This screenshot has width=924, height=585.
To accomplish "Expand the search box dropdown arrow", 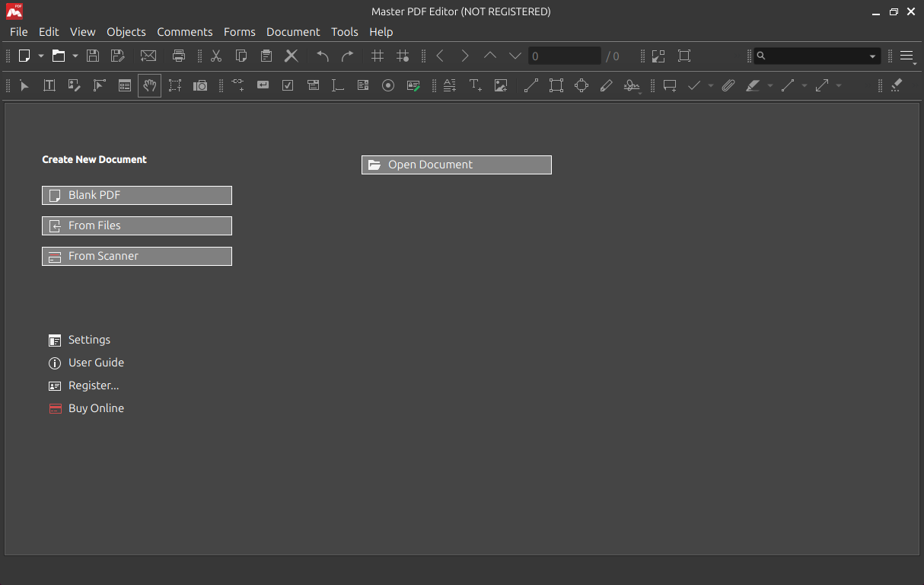I will point(872,56).
